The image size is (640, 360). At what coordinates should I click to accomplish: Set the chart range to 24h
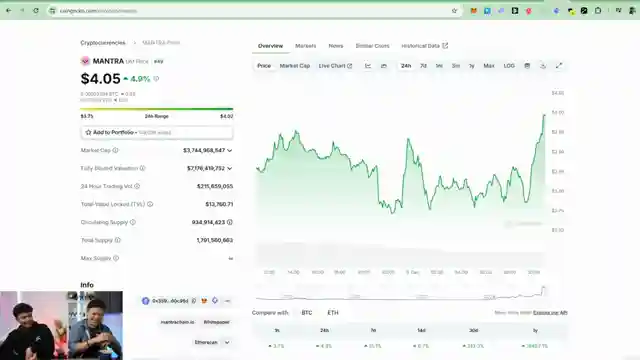pyautogui.click(x=406, y=66)
